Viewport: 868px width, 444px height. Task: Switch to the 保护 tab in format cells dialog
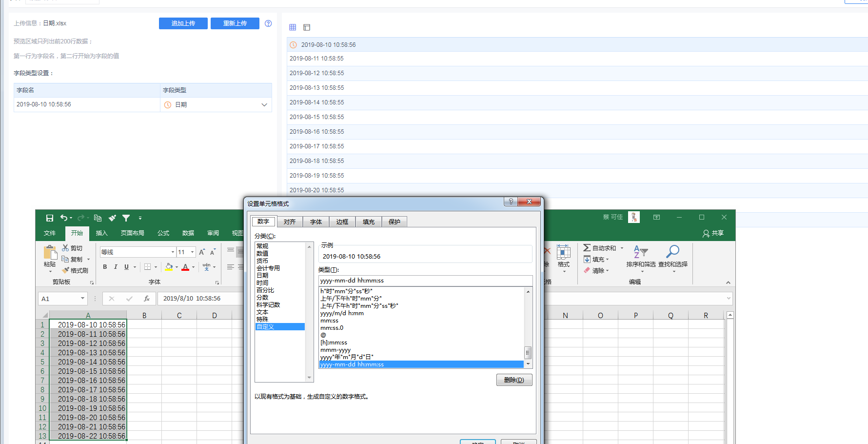[395, 222]
